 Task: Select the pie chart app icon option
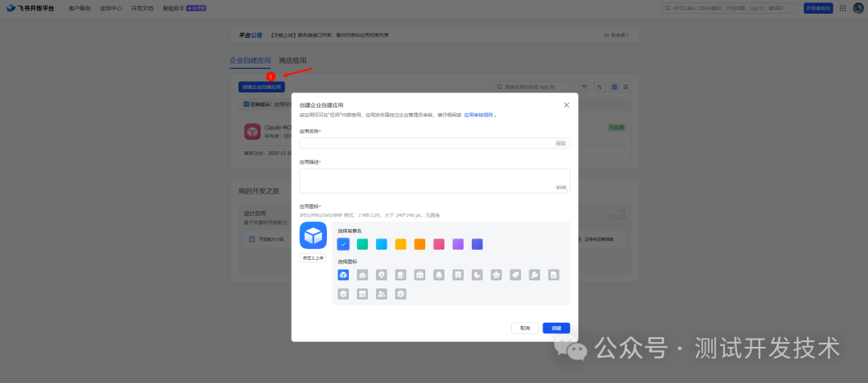[x=477, y=275]
